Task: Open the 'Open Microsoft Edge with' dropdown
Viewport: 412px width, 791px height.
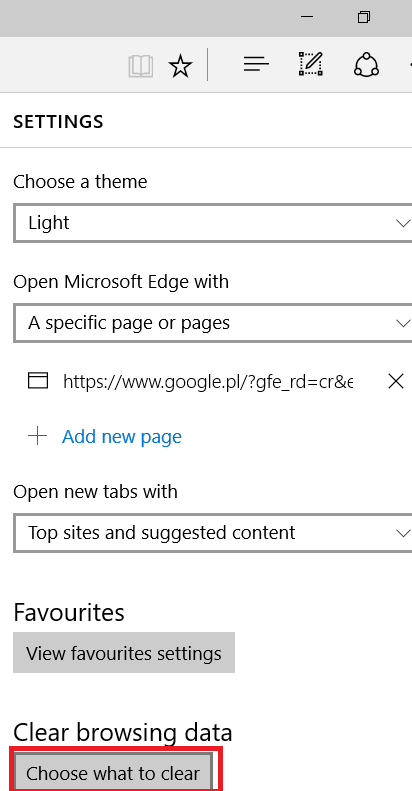Action: click(213, 323)
